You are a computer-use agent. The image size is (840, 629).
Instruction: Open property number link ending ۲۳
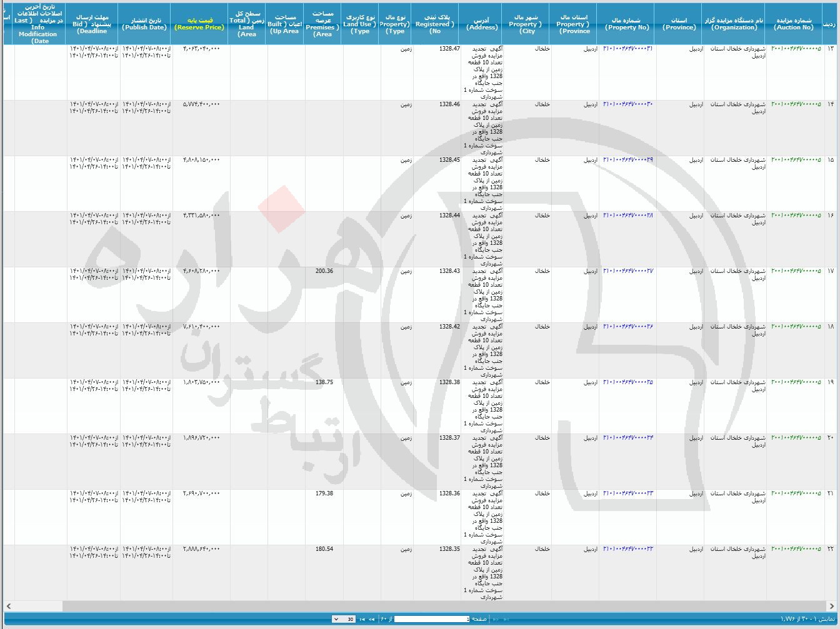(627, 493)
